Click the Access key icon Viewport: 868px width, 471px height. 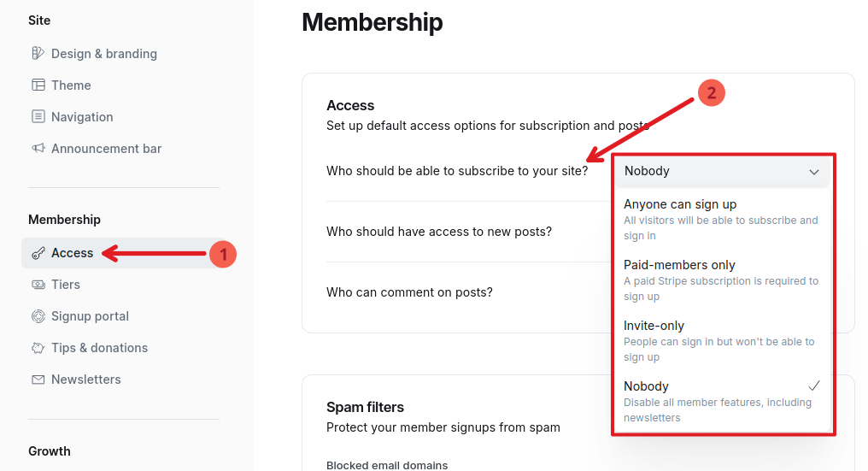[38, 253]
